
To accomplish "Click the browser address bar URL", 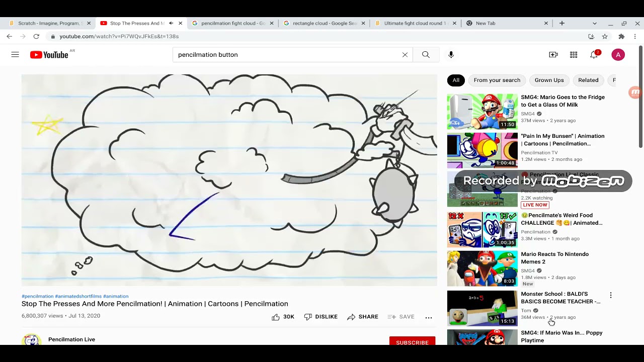I will [119, 36].
